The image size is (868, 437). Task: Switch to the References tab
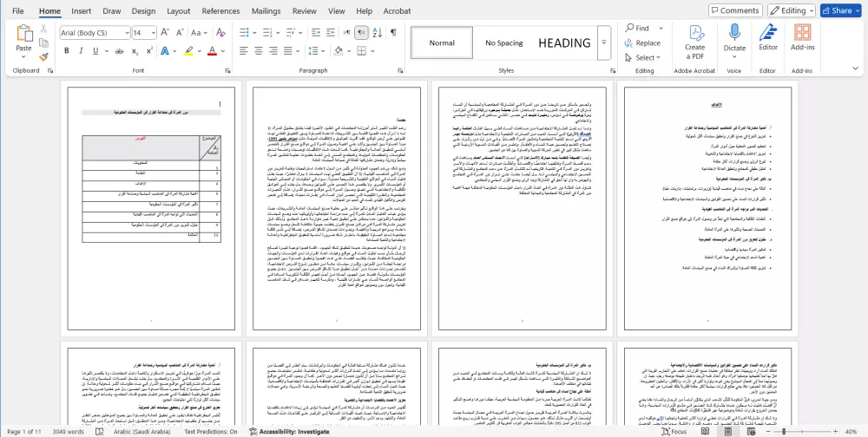click(220, 11)
